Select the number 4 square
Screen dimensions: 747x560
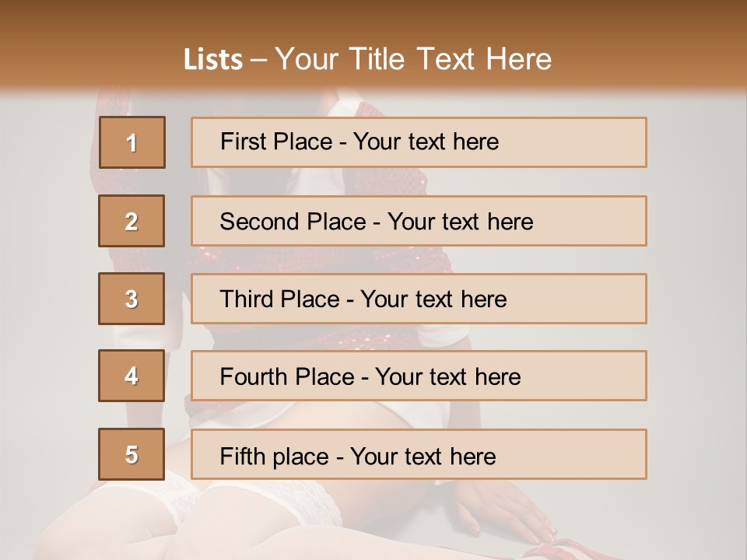click(x=132, y=376)
